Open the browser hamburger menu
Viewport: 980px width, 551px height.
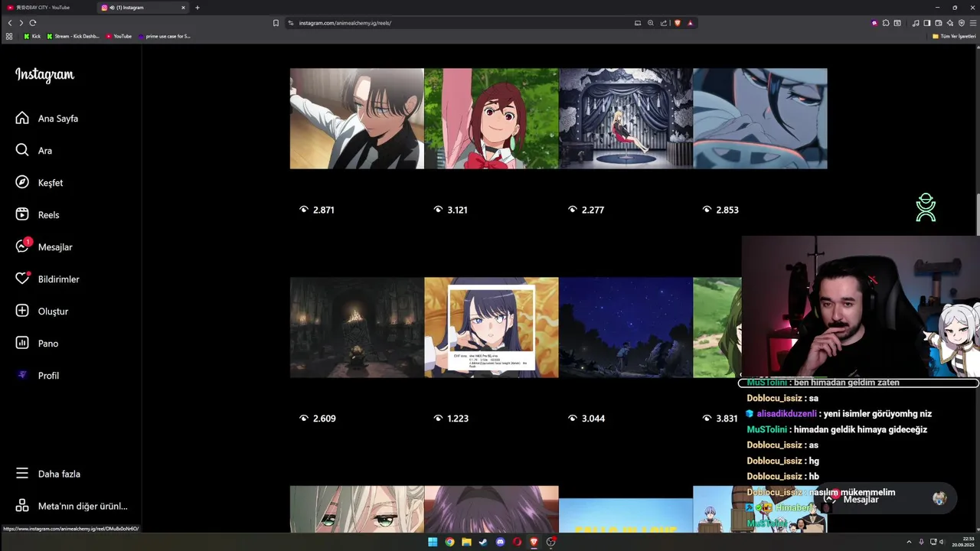[x=973, y=23]
